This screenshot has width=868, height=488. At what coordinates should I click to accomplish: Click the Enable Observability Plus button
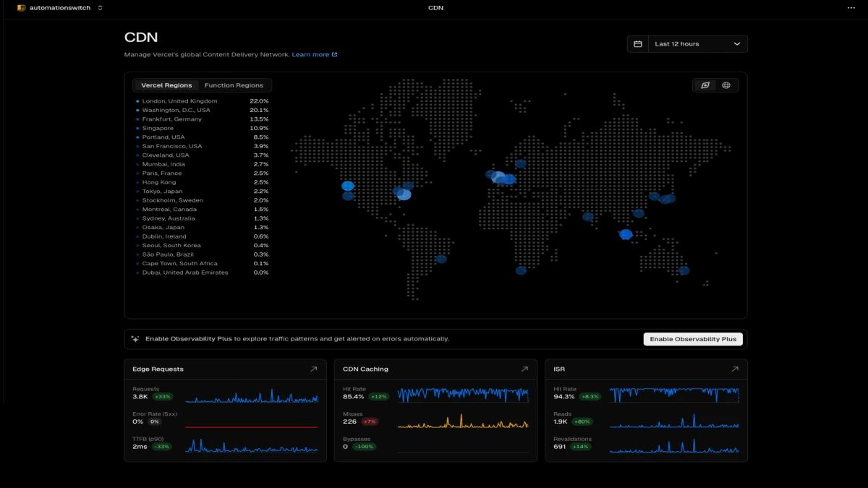point(693,338)
